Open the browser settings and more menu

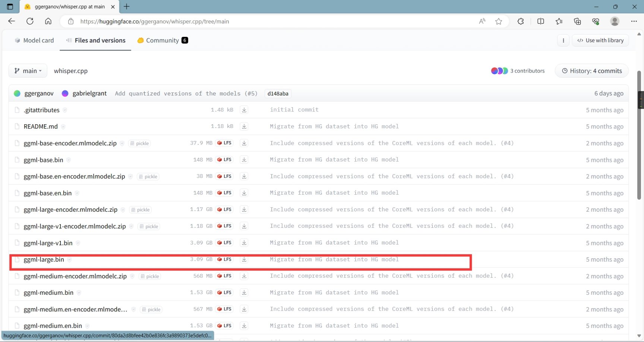tap(634, 21)
